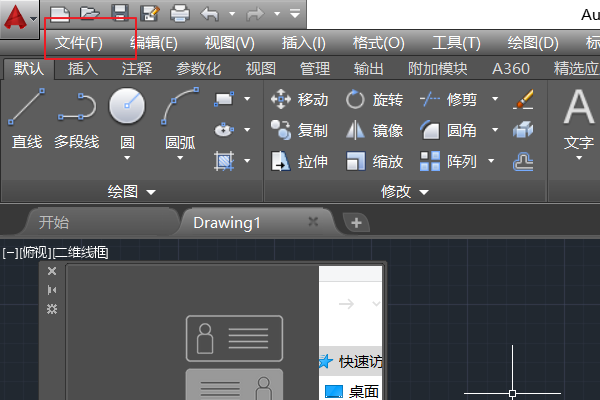
Task: Activate the 拉伸 stretch command
Action: point(299,161)
